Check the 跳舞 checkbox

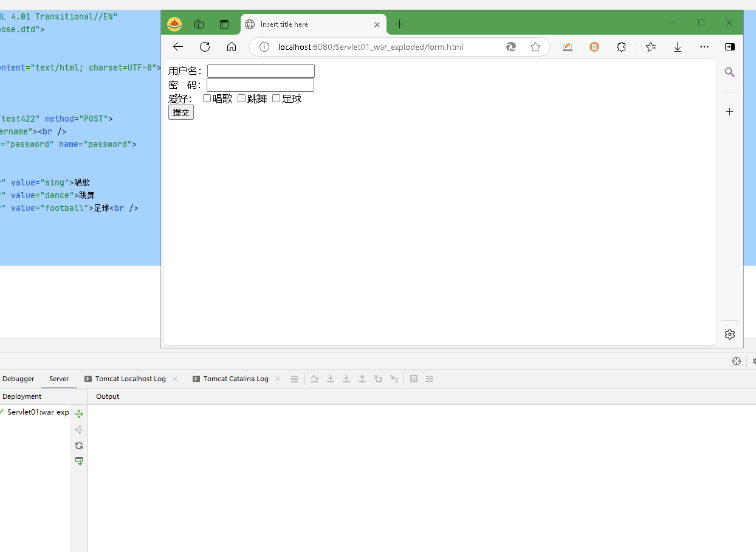(241, 98)
